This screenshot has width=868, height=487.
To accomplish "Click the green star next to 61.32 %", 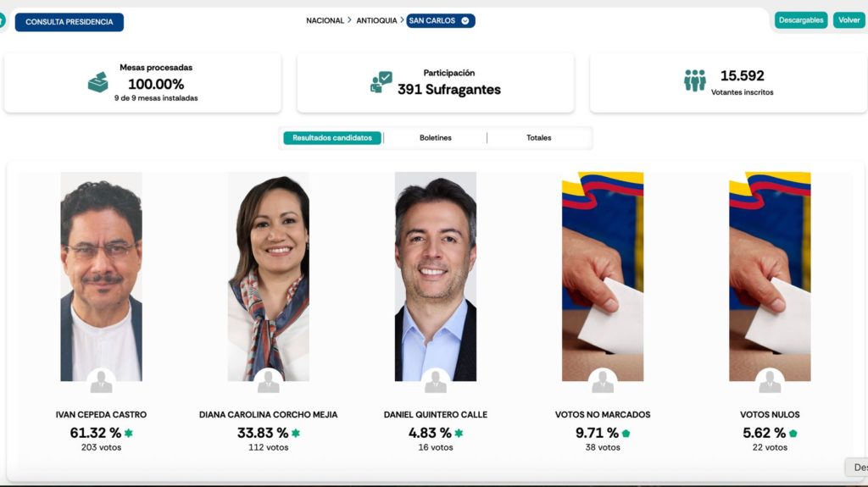I will [x=129, y=433].
